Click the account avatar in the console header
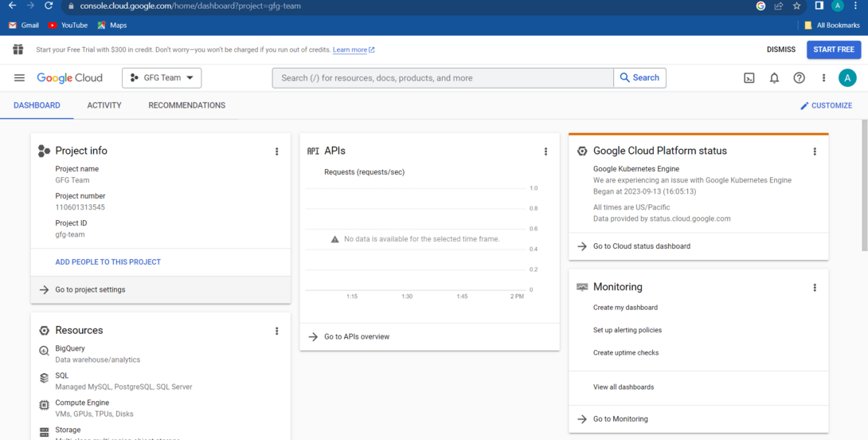This screenshot has height=440, width=868. click(x=847, y=77)
